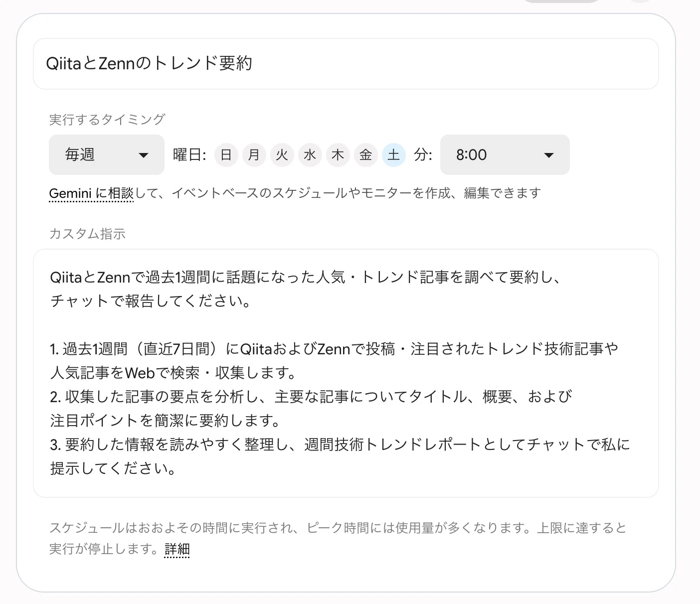
Task: Click the text 'チャットで報告してください。'
Action: [x=151, y=301]
